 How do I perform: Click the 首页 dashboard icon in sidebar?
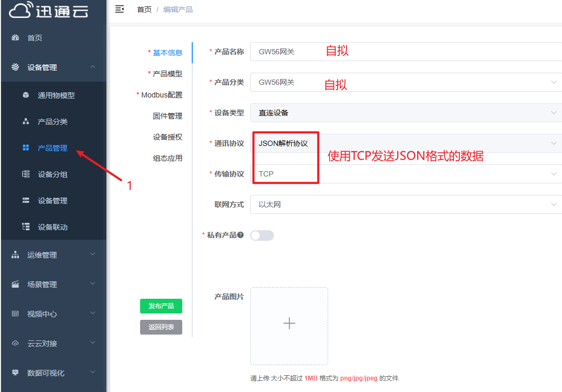click(15, 38)
